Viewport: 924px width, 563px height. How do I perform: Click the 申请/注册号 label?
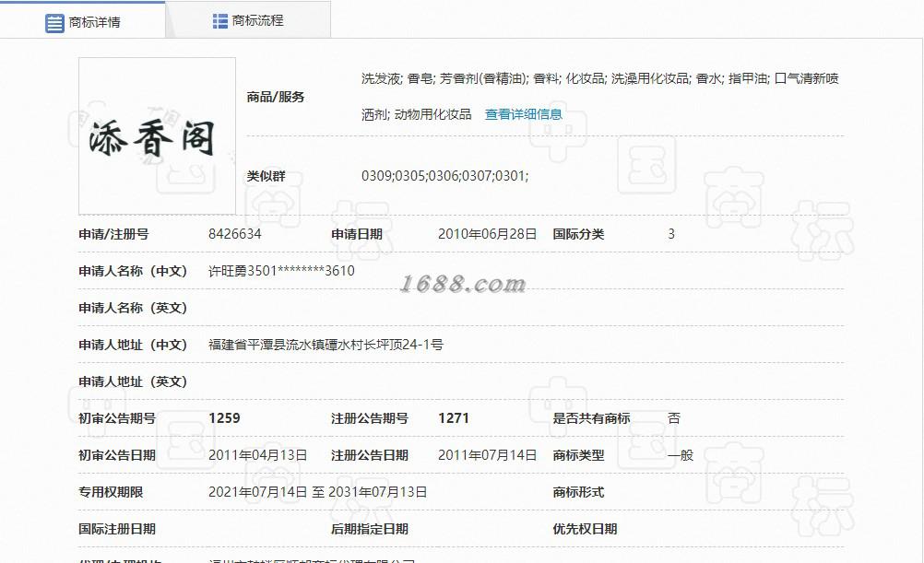coord(113,234)
